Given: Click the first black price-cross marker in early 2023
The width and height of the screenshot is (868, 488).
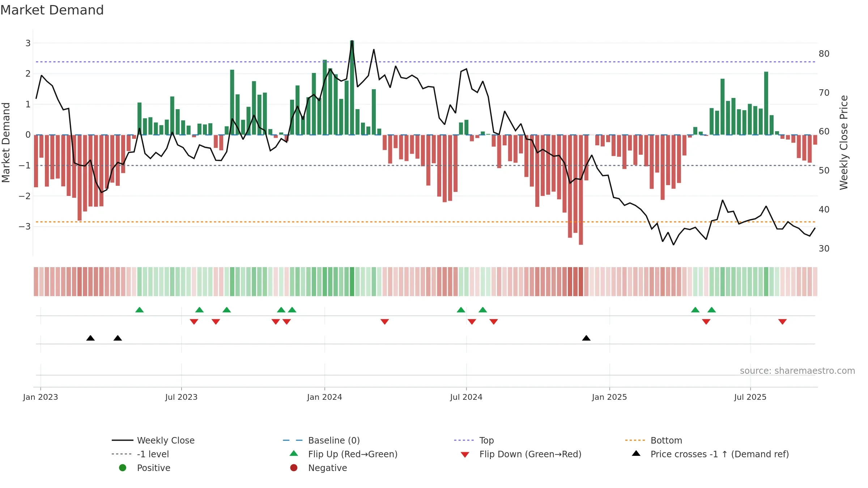Looking at the screenshot, I should 90,338.
